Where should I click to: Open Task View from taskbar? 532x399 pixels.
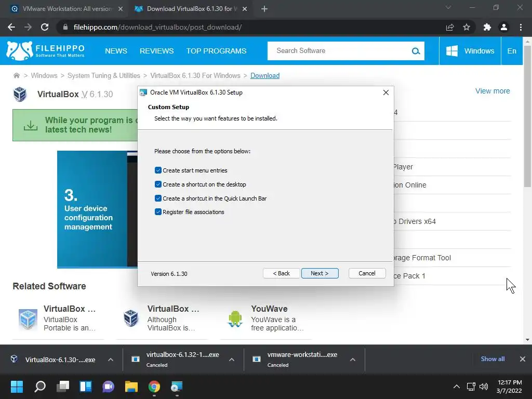pyautogui.click(x=63, y=387)
